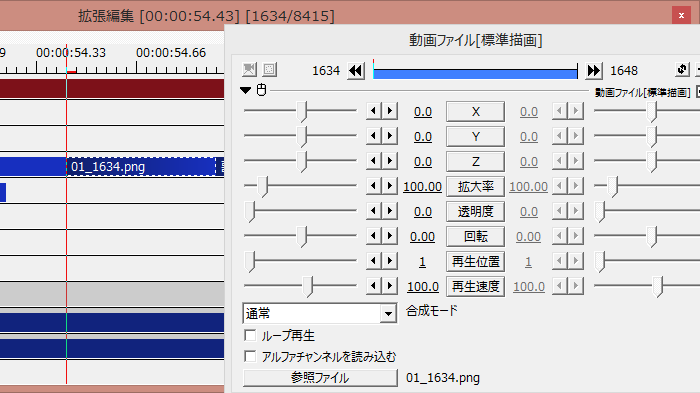Click the left 再生速度 value 100.0
The height and width of the screenshot is (393, 700).
coord(423,287)
